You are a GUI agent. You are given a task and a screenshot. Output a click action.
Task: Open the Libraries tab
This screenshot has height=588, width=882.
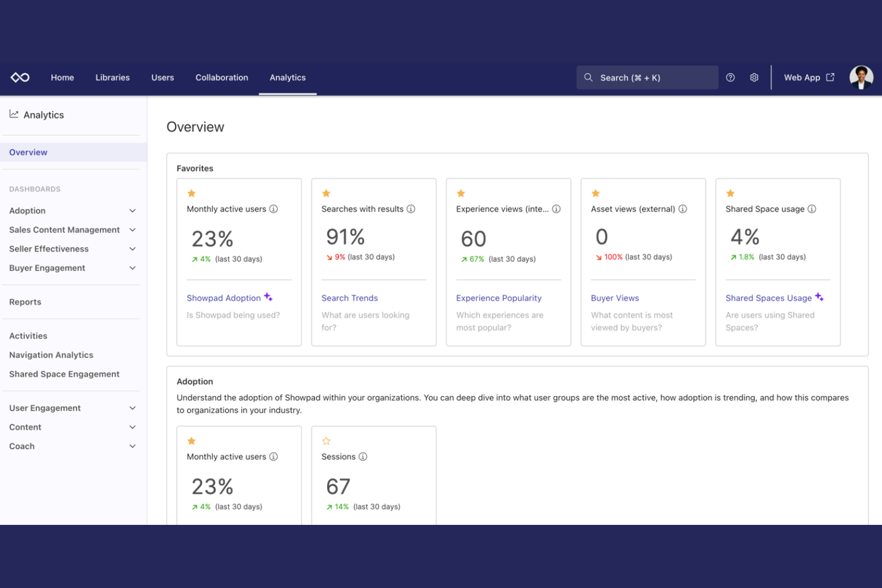[x=113, y=77]
